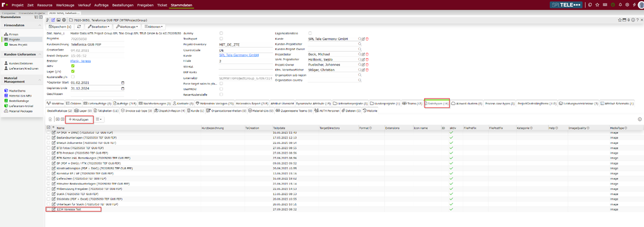Bookmark record with header star icon
Image resolution: width=644 pixels, height=227 pixels.
[x=620, y=19]
